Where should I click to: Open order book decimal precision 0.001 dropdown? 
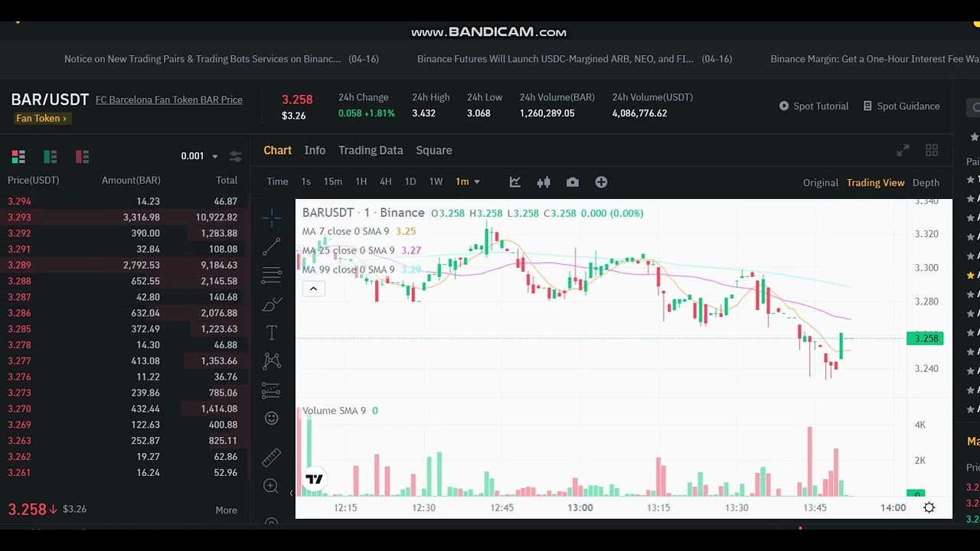(199, 156)
